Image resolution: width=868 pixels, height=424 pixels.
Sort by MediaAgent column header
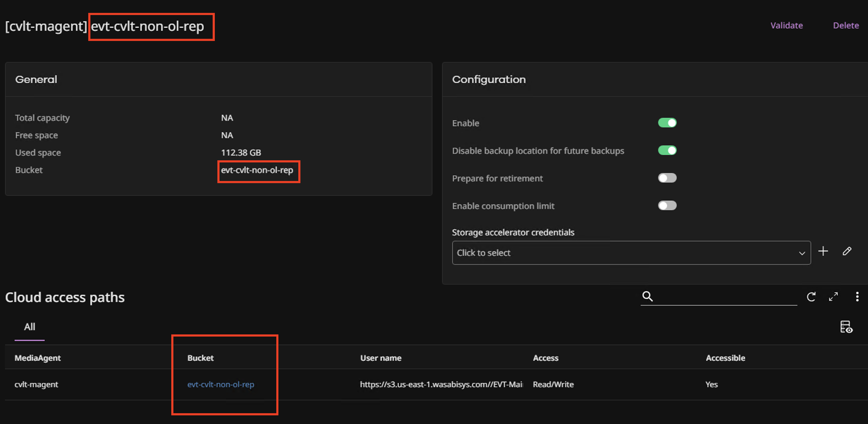point(38,358)
